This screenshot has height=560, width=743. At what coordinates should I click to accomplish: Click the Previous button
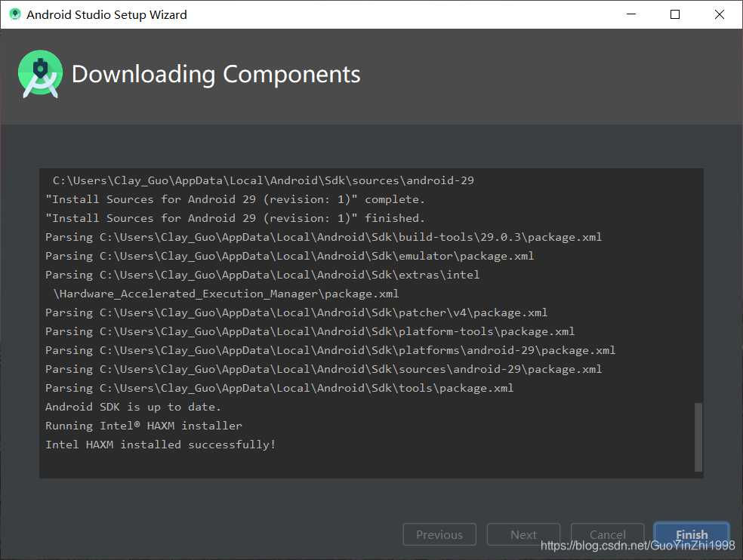(x=439, y=534)
